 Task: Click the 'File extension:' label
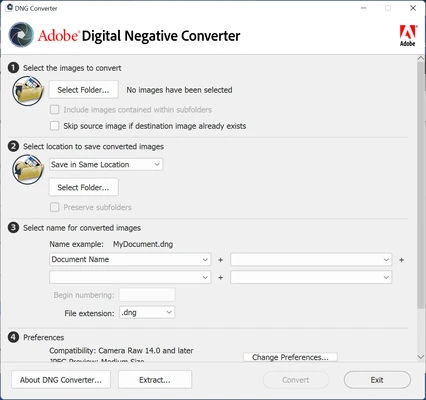tap(89, 313)
